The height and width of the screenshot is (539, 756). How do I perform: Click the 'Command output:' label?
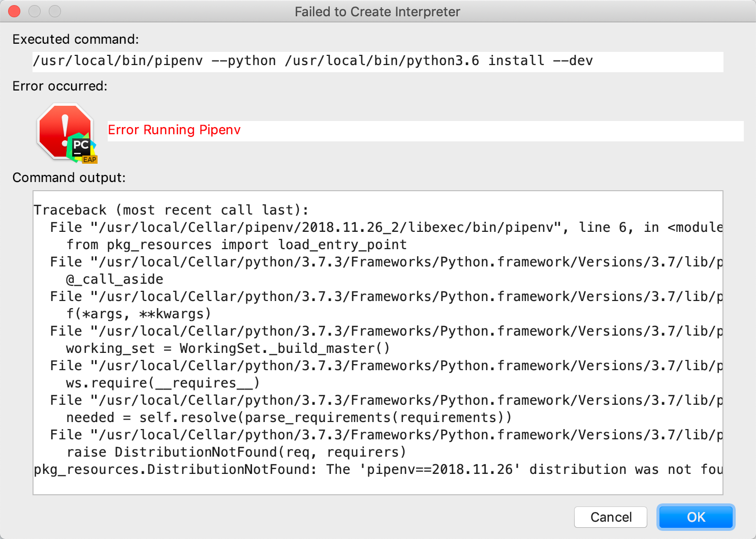pyautogui.click(x=69, y=177)
